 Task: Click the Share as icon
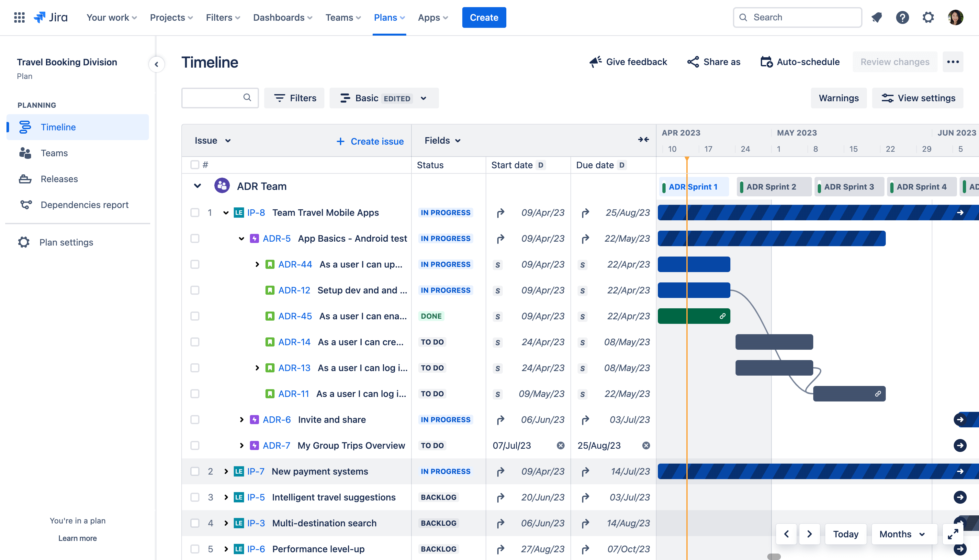(692, 61)
